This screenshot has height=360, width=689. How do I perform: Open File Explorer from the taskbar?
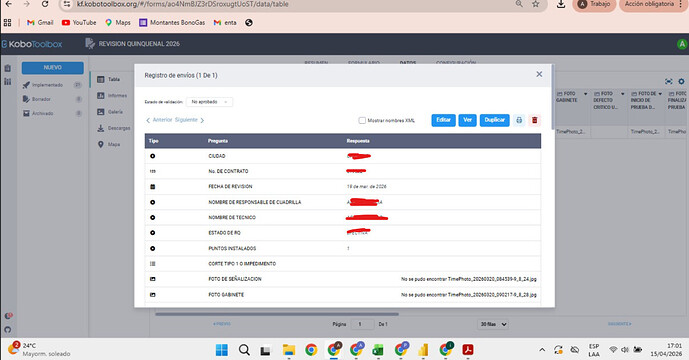coord(289,350)
